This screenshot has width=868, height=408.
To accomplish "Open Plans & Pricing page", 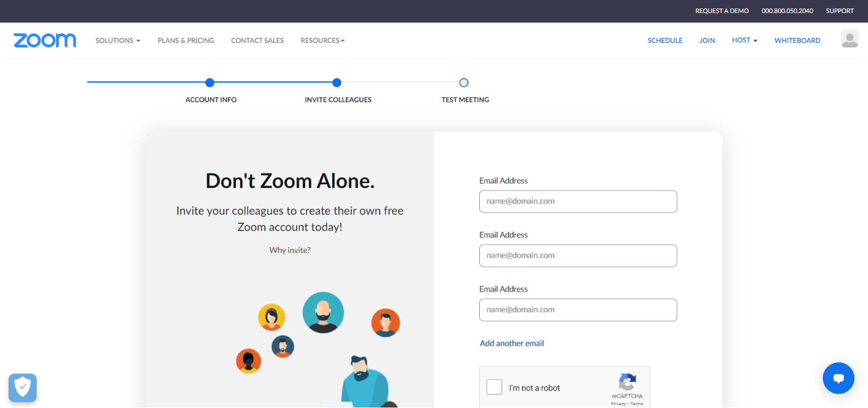I will [x=186, y=41].
